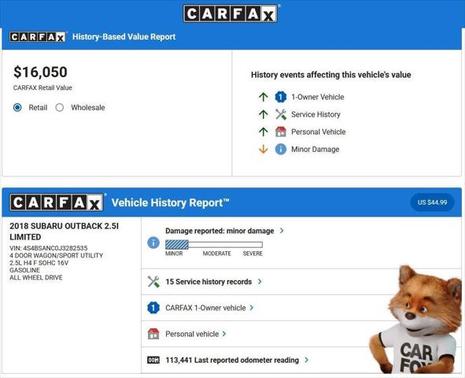Click the blue info icon beside Damage reported
465x378 pixels.
coord(153,242)
